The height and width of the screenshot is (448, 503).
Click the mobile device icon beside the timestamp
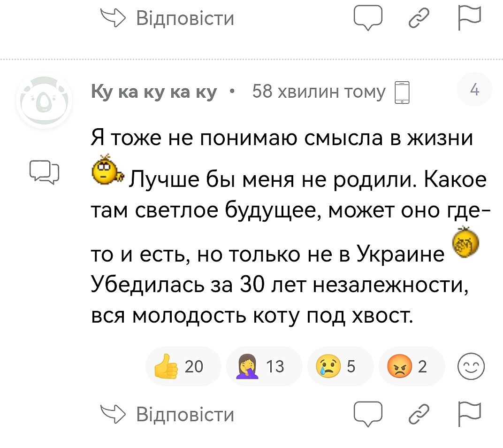click(x=402, y=93)
